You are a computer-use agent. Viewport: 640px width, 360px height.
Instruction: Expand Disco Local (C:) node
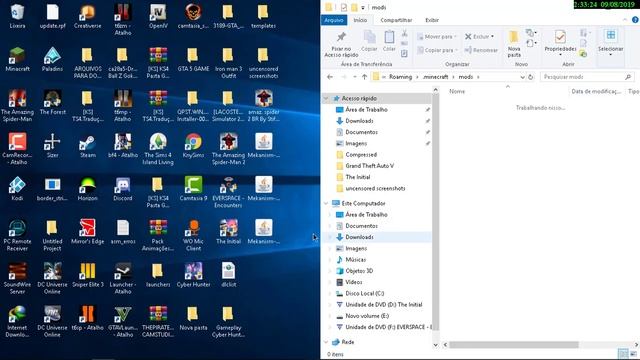pyautogui.click(x=330, y=293)
